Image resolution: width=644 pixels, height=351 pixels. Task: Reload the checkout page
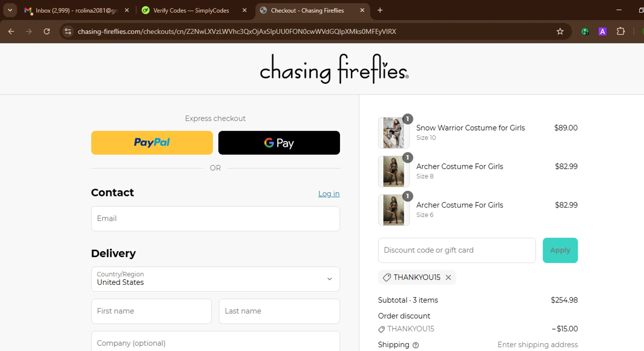[x=47, y=31]
